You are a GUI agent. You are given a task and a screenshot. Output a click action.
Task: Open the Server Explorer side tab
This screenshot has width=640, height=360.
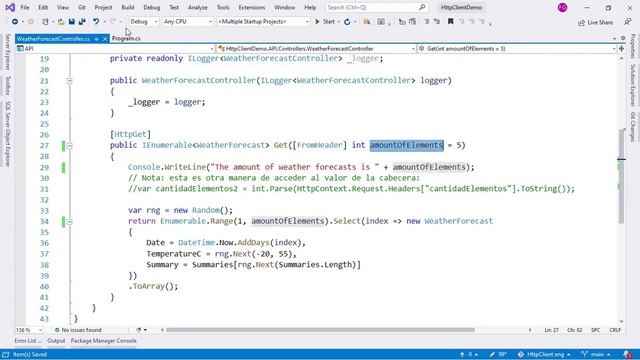pyautogui.click(x=7, y=52)
